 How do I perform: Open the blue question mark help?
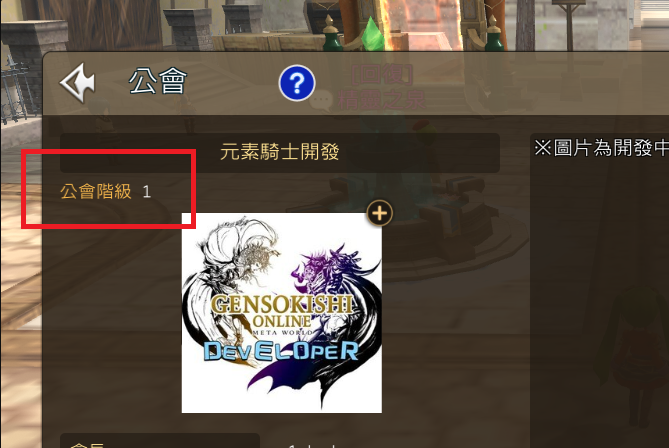coord(297,83)
